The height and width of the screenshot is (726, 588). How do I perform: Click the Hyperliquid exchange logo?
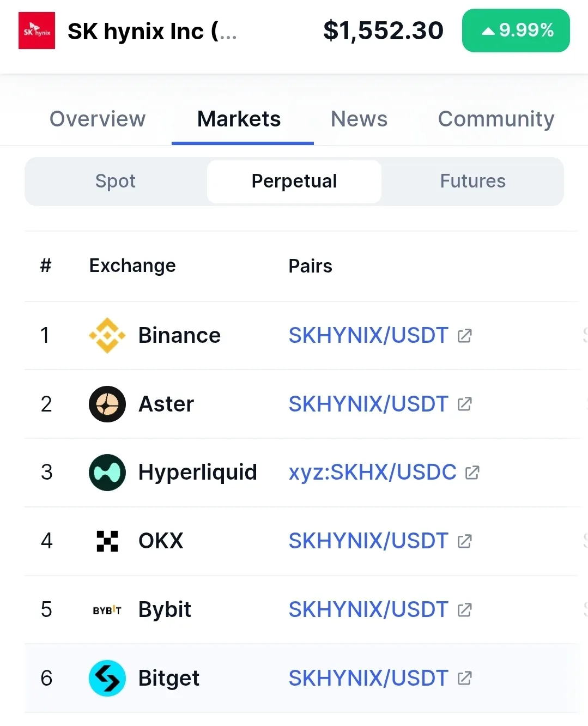pos(107,473)
